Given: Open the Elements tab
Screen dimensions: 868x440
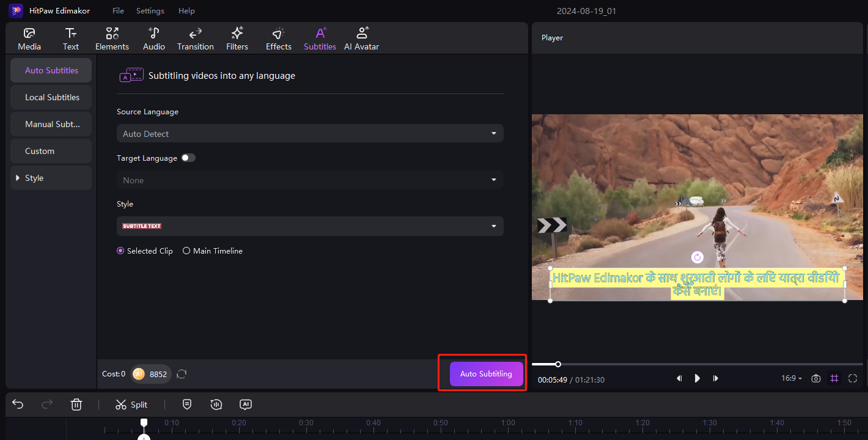Looking at the screenshot, I should (x=112, y=39).
